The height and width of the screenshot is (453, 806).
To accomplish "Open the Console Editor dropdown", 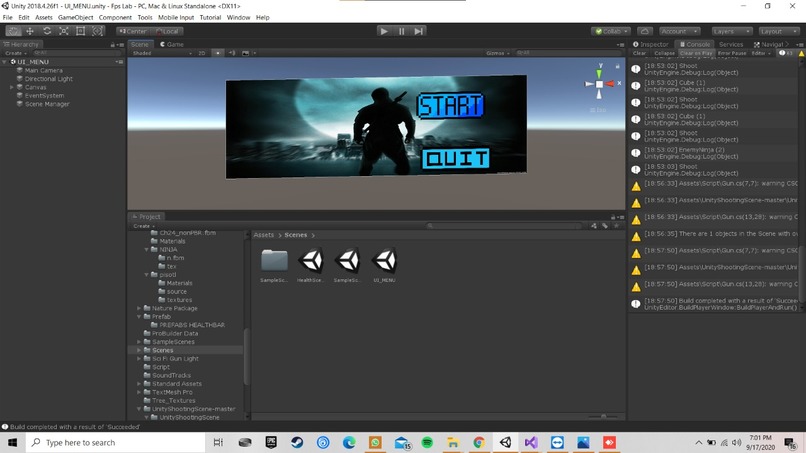I will (761, 53).
